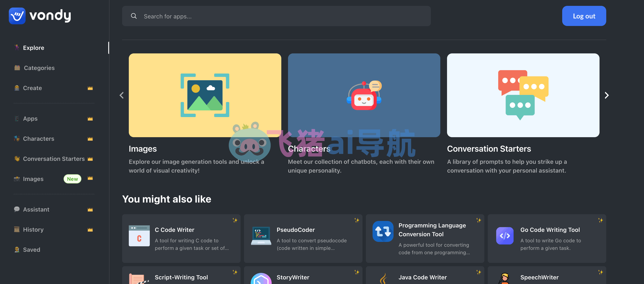Click the Go Code Writing Tool icon
Screen dimensions: 644x284
coord(505,236)
